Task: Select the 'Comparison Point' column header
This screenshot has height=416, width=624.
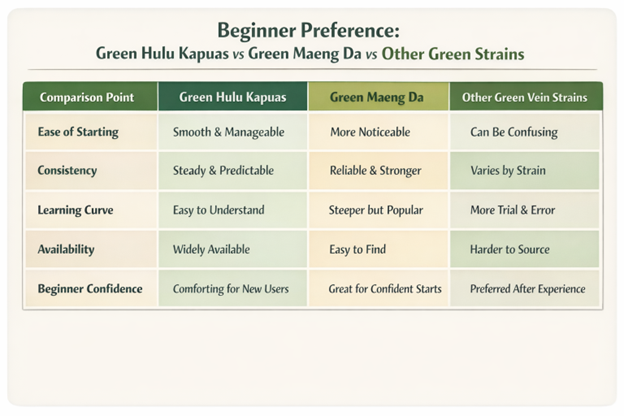Action: (x=90, y=97)
